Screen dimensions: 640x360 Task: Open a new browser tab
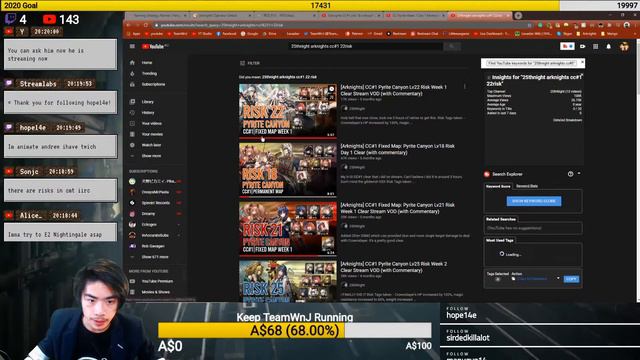click(x=518, y=16)
